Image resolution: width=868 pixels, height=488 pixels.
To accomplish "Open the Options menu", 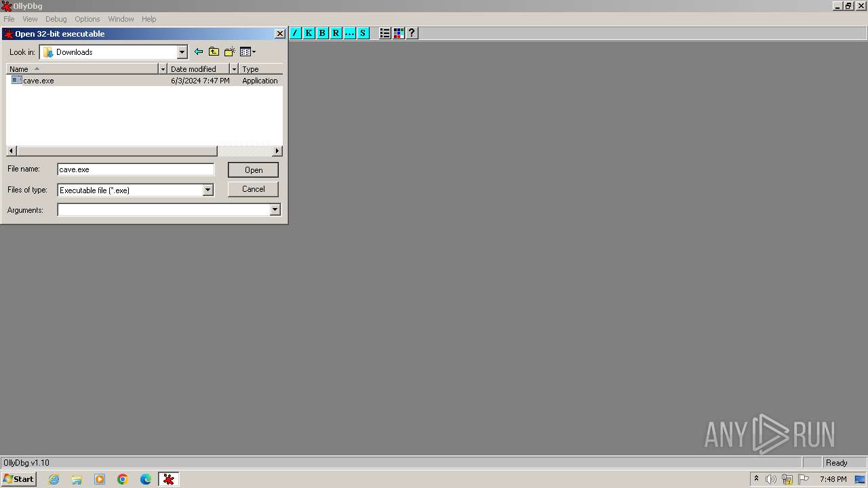I will (x=87, y=19).
